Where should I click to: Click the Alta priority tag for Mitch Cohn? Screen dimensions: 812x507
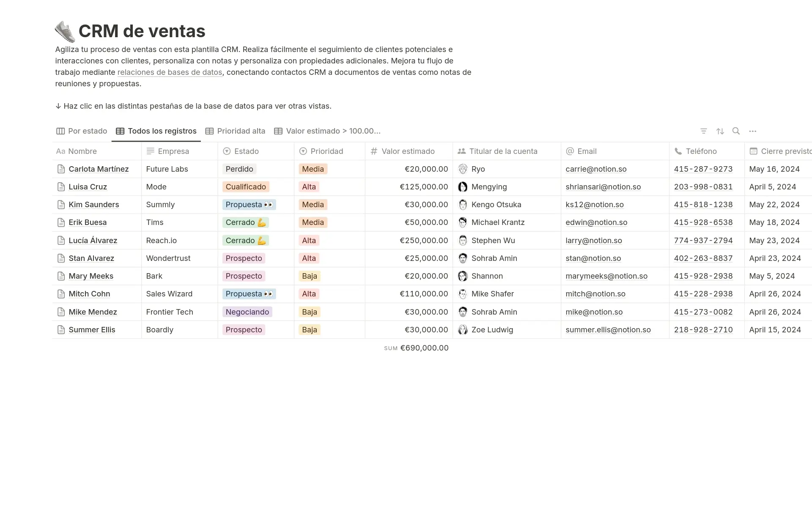[309, 293]
